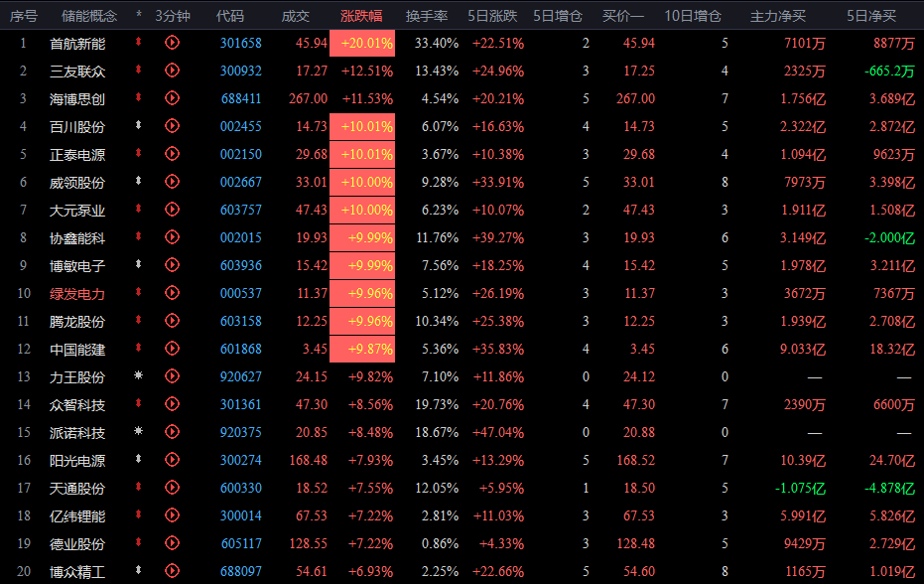
Task: Click the circular play icon for 威领股份
Action: [172, 182]
